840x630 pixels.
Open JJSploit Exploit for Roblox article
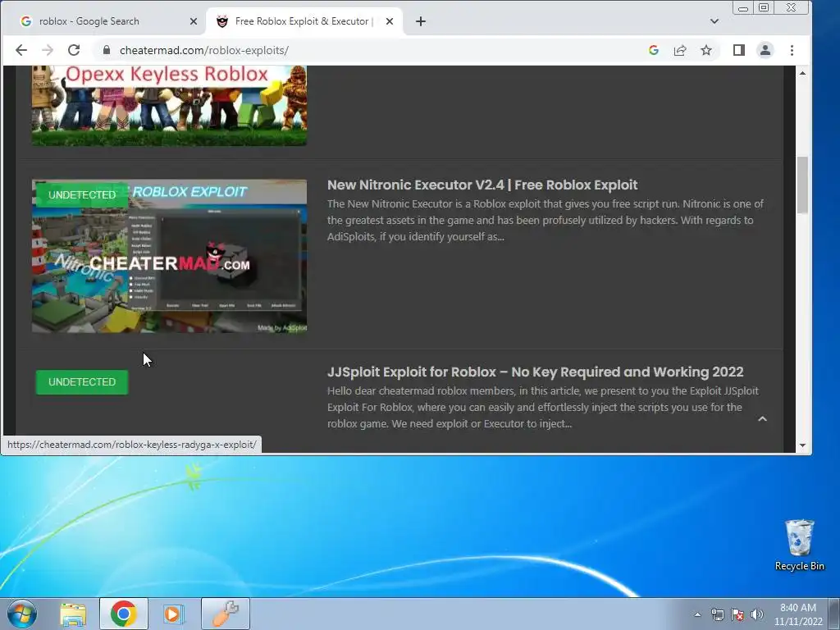(535, 372)
